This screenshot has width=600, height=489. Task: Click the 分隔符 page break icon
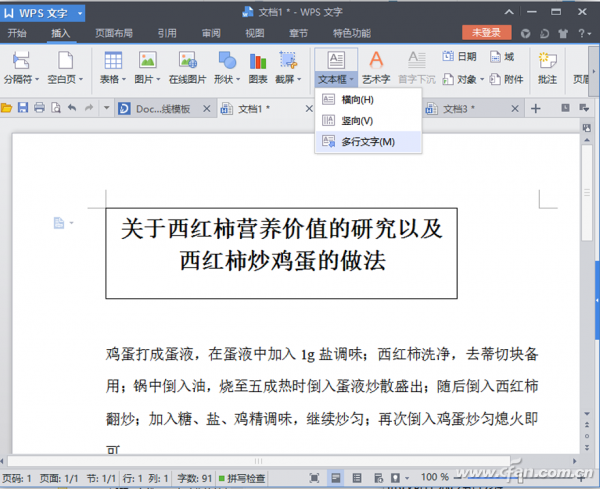21,60
